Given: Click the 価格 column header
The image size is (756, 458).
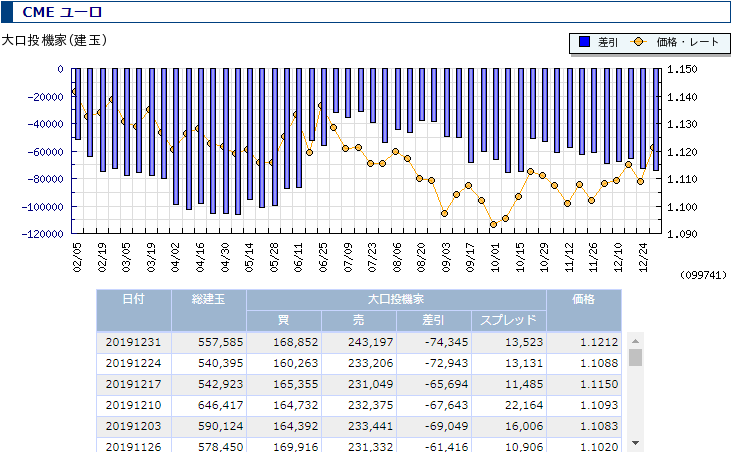Looking at the screenshot, I should click(584, 310).
